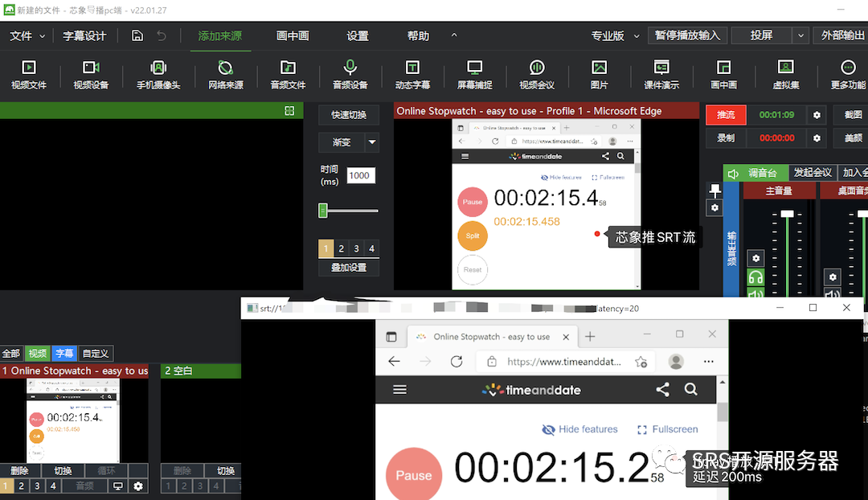Screen dimensions: 868x500
Task: Select overlay layer 4 in switcher panel
Action: (x=372, y=248)
